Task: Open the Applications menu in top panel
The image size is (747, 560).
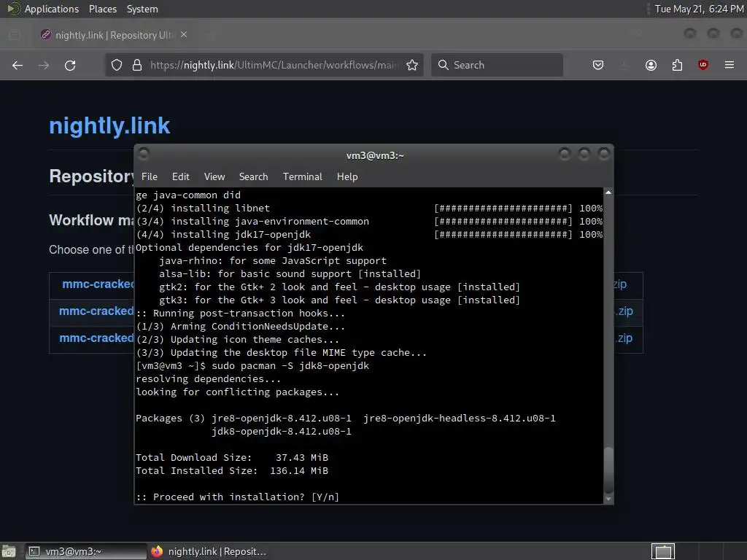Action: [52, 9]
